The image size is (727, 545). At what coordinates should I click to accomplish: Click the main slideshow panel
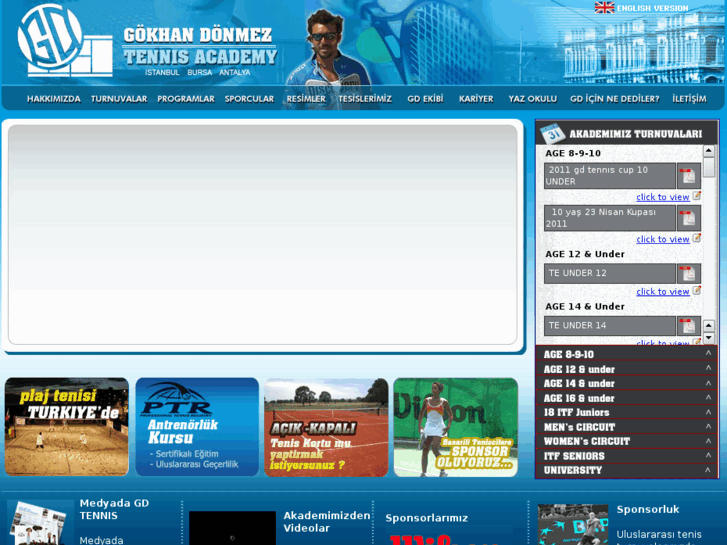[262, 235]
